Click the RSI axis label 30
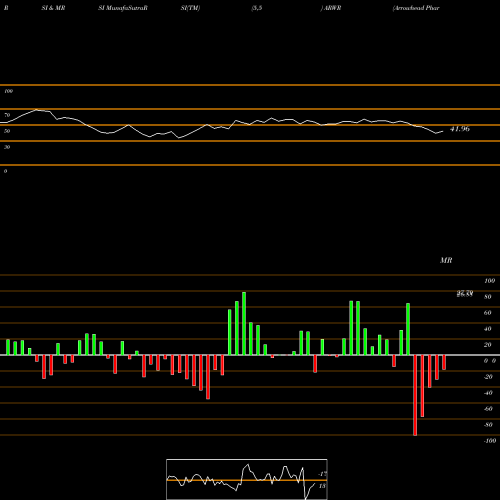Viewport: 500px width, 500px height. point(7,147)
